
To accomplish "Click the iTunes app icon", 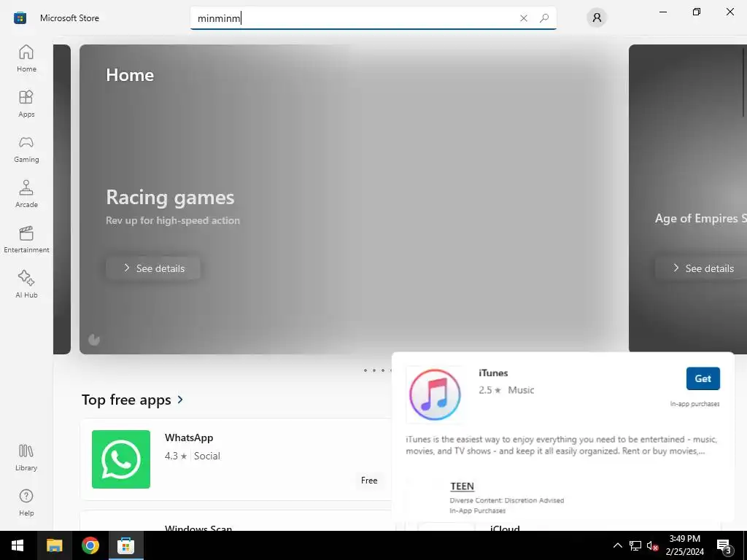I will point(435,394).
